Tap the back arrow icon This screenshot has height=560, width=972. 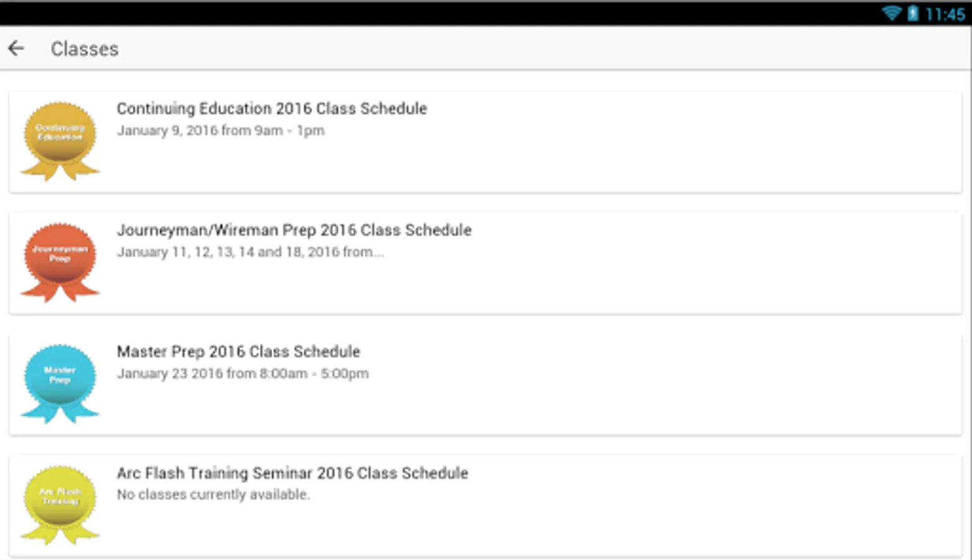[x=16, y=49]
